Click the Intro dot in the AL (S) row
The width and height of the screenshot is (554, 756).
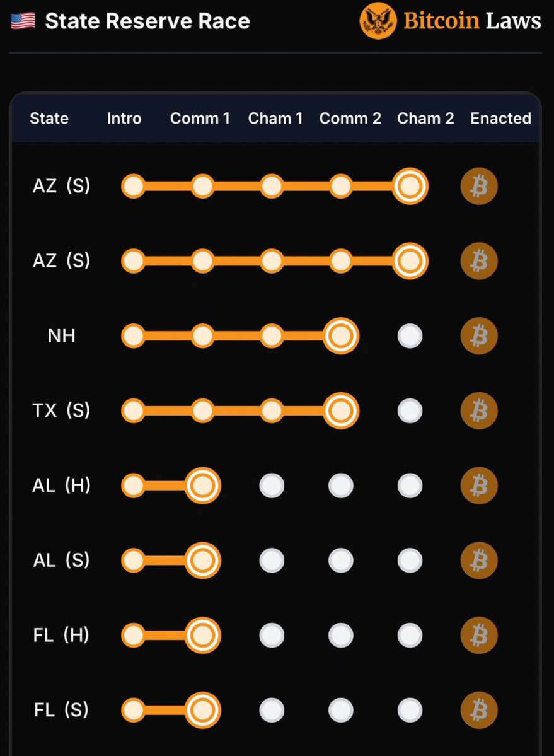click(134, 561)
